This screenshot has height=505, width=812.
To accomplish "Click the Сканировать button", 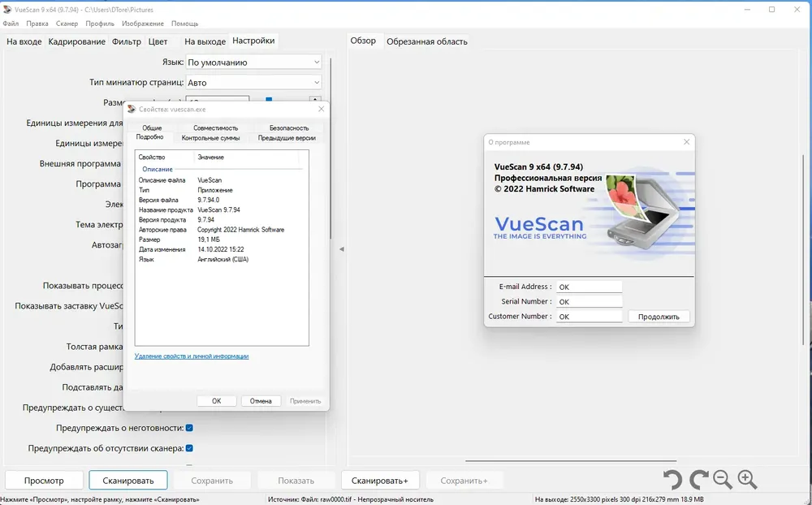I will (x=128, y=481).
